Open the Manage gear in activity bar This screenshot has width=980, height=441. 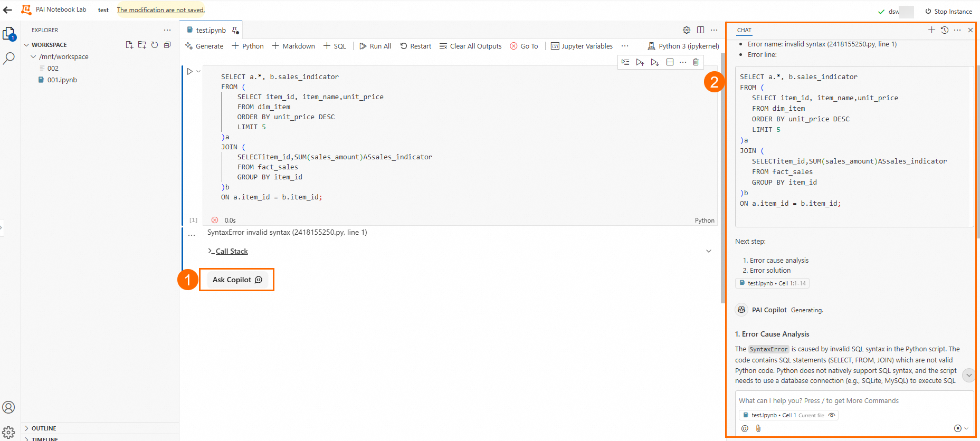pyautogui.click(x=8, y=433)
